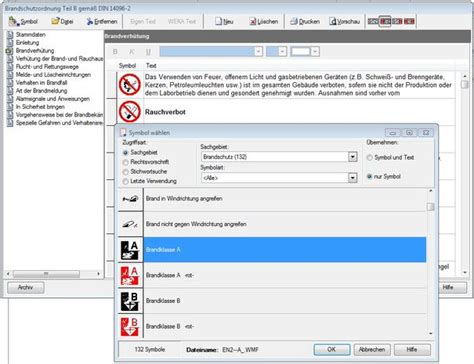Click scroll down arrow in symbol list
Image resolution: width=474 pixels, height=364 pixels.
point(431,334)
